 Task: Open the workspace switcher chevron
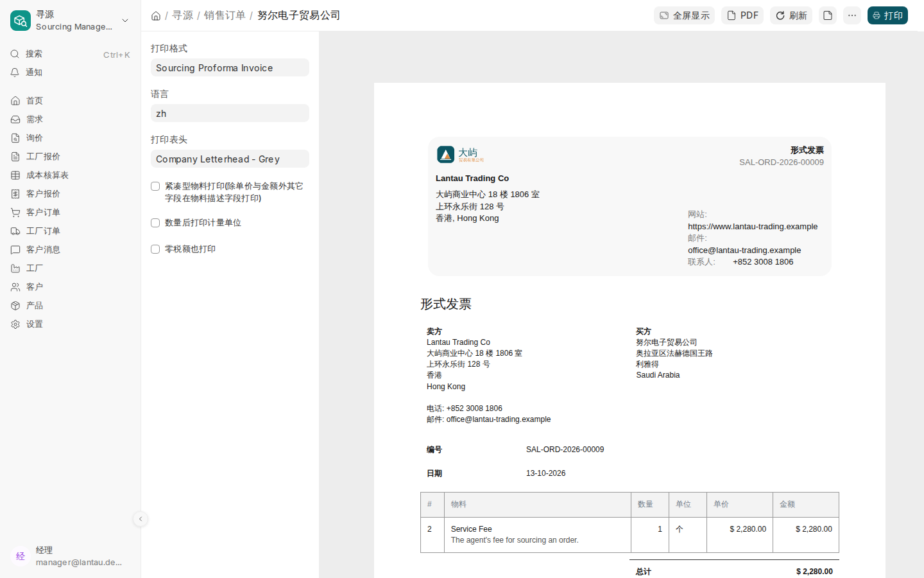tap(125, 21)
